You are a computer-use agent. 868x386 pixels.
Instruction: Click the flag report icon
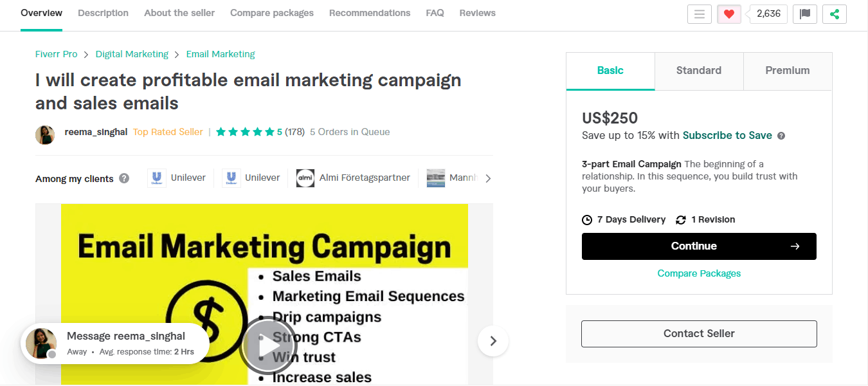[804, 14]
